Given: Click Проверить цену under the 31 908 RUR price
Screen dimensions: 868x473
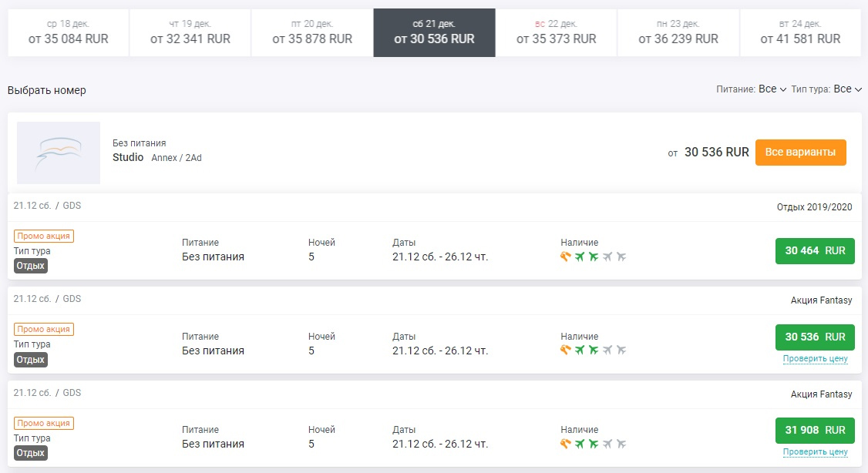Looking at the screenshot, I should (815, 451).
